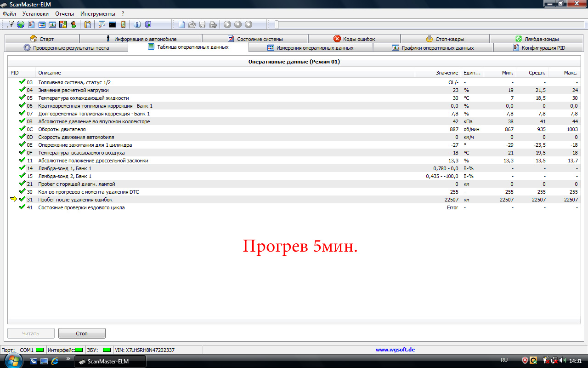Click the magnifier search toolbar icon
Viewport: 588px width, 368px height.
click(x=102, y=24)
